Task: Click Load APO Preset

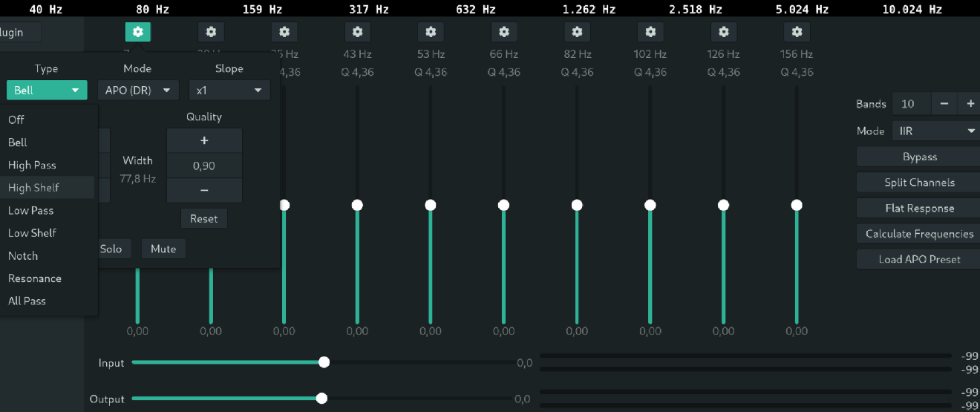Action: click(x=919, y=259)
